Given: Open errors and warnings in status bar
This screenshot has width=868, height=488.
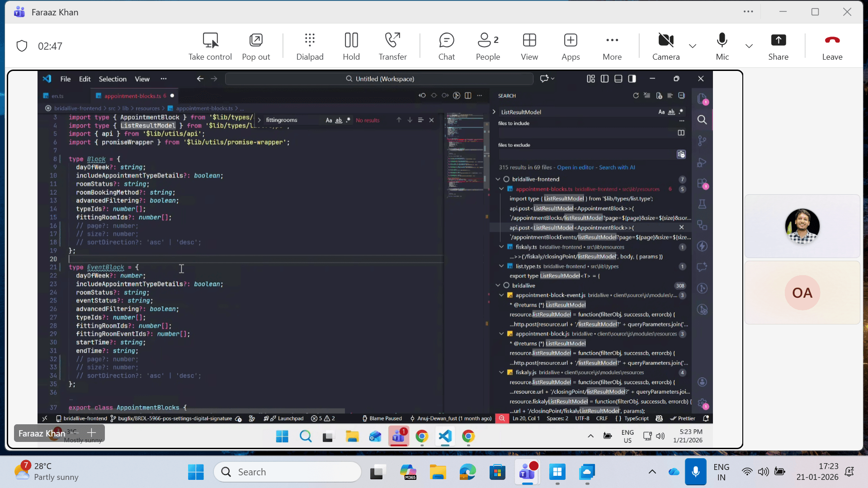Looking at the screenshot, I should click(x=323, y=418).
